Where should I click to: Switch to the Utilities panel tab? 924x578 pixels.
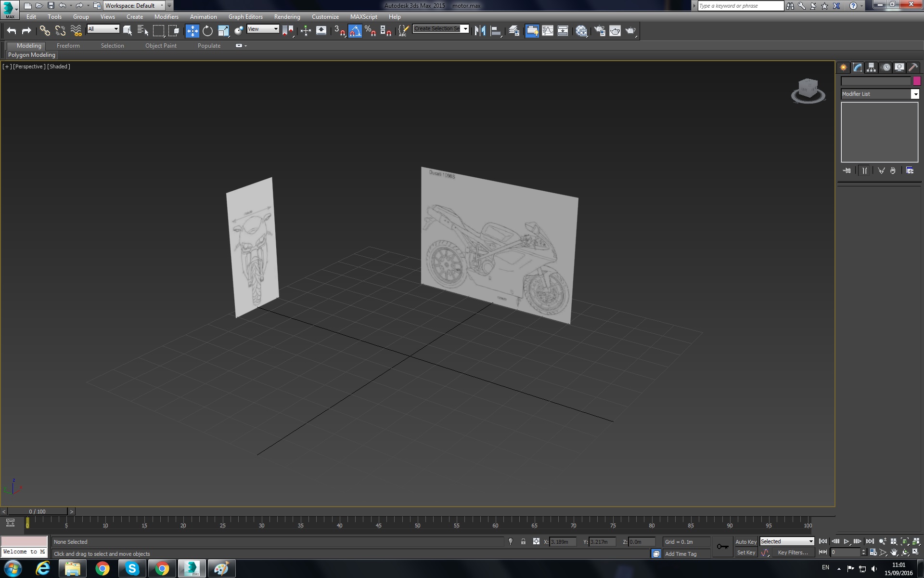tap(913, 67)
